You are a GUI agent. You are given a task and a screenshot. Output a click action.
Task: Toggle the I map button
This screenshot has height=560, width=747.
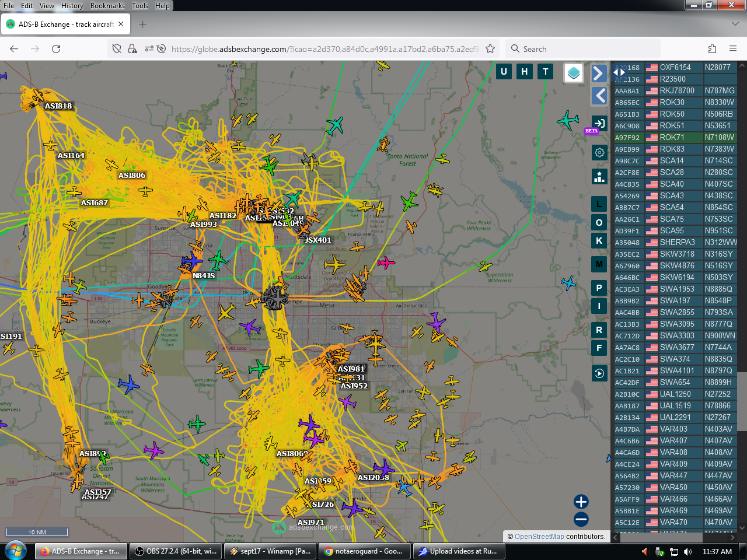[x=599, y=306]
